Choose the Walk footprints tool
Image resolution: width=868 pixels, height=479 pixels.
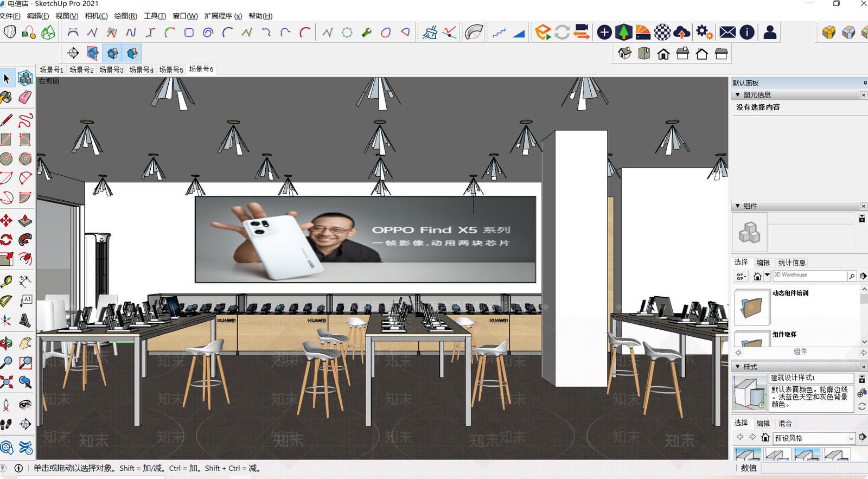pyautogui.click(x=7, y=424)
